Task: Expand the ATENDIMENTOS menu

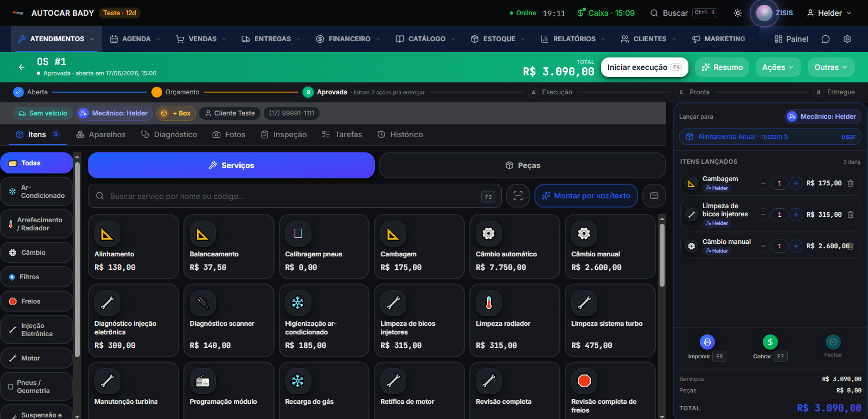Action: pos(56,39)
